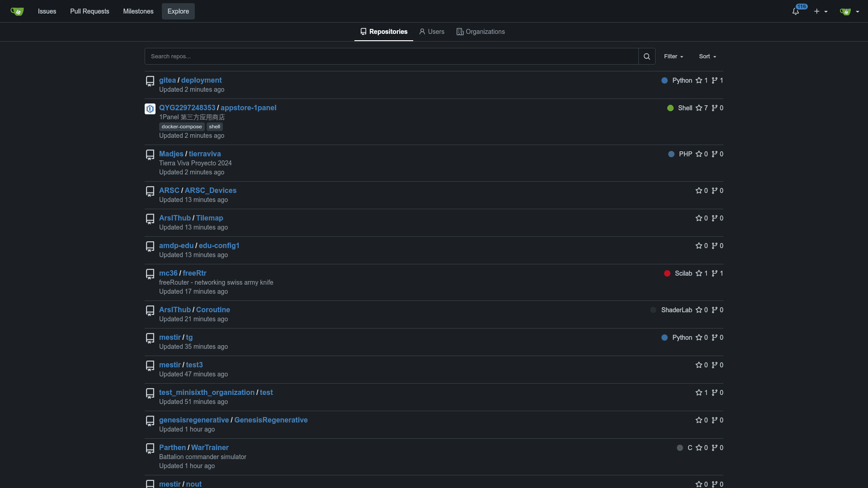Click the repo icon beside Madjes/tierraviva
The height and width of the screenshot is (488, 868).
coord(150,155)
